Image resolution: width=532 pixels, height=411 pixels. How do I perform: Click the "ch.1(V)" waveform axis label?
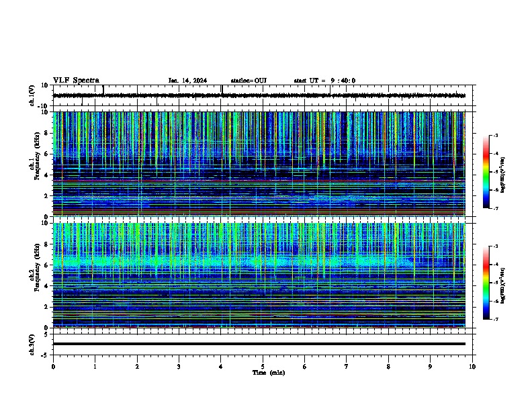pyautogui.click(x=32, y=95)
